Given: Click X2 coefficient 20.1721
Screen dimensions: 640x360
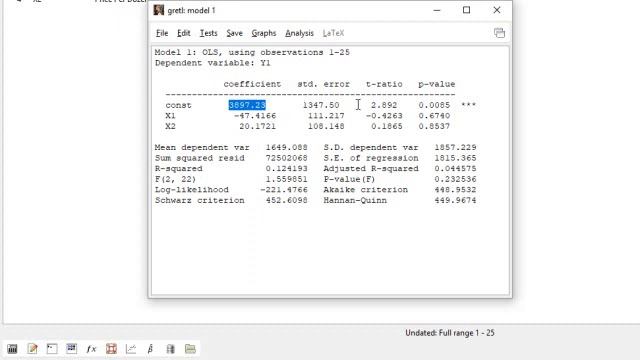Looking at the screenshot, I should [x=258, y=127].
